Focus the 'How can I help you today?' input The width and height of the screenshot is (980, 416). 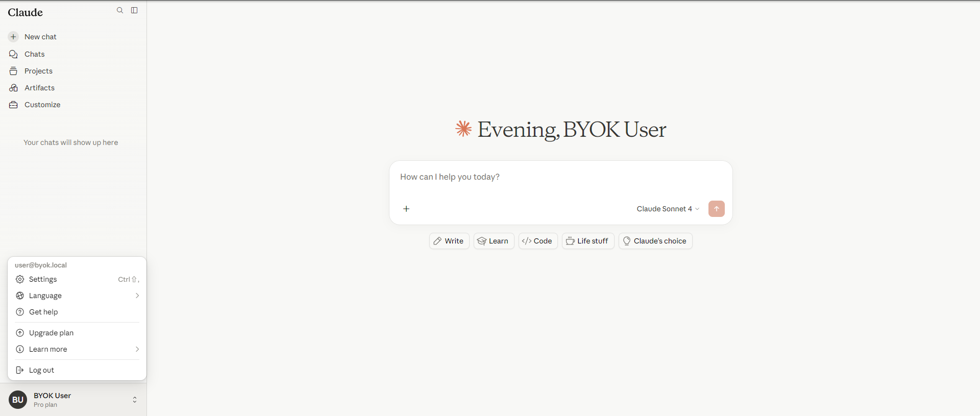click(x=560, y=177)
